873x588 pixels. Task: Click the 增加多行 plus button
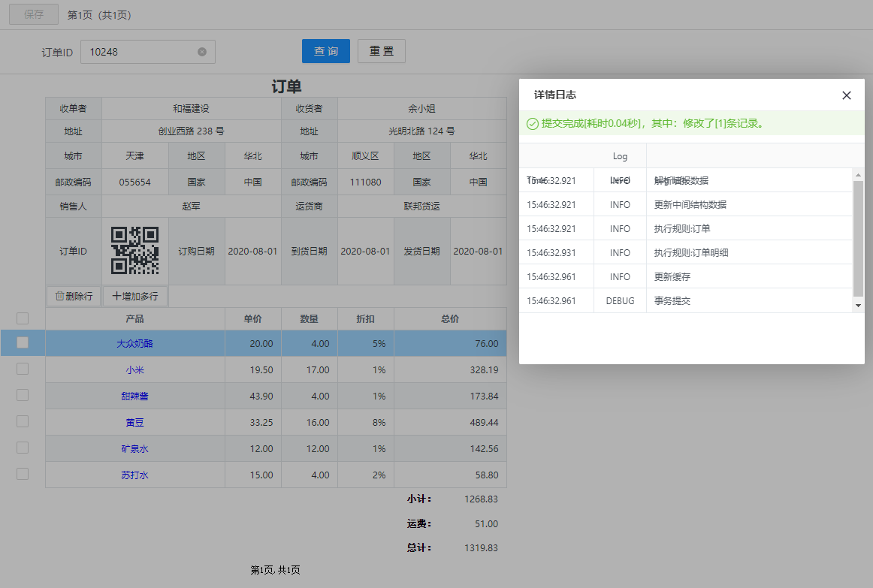point(135,296)
